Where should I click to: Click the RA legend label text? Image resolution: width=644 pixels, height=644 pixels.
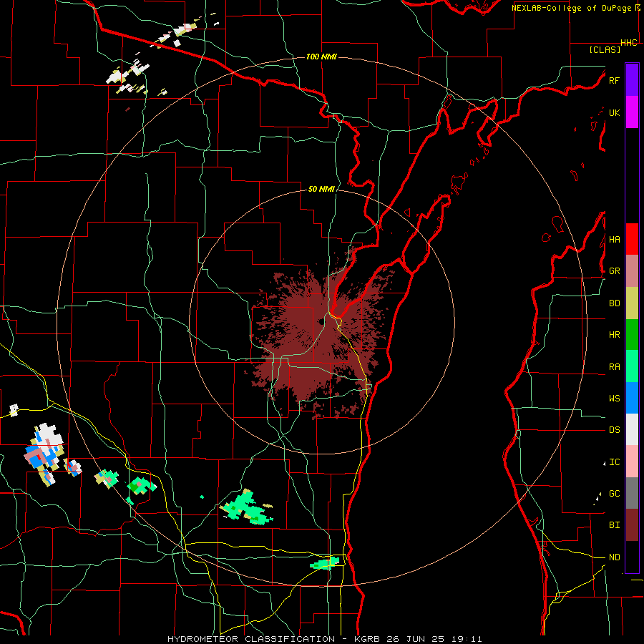click(614, 366)
